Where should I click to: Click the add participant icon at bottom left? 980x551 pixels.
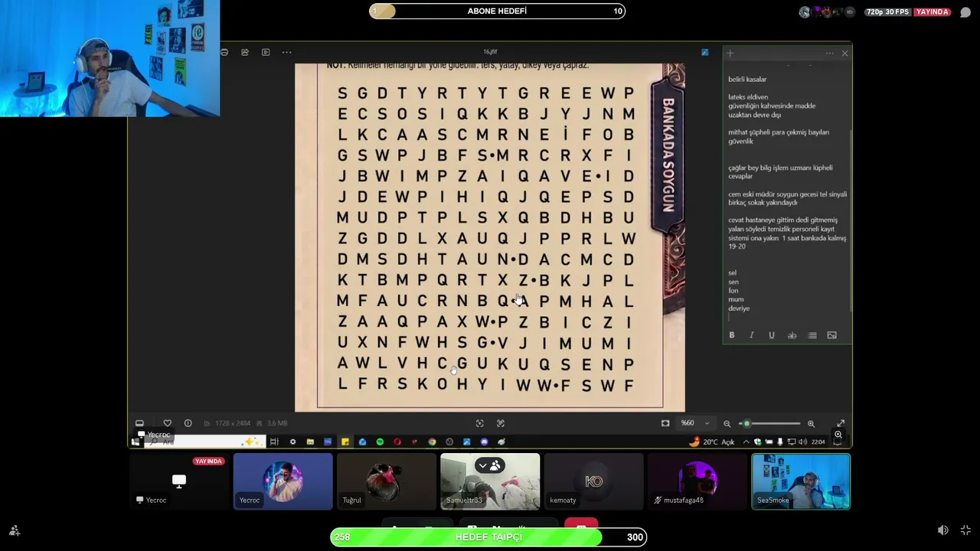pyautogui.click(x=14, y=530)
